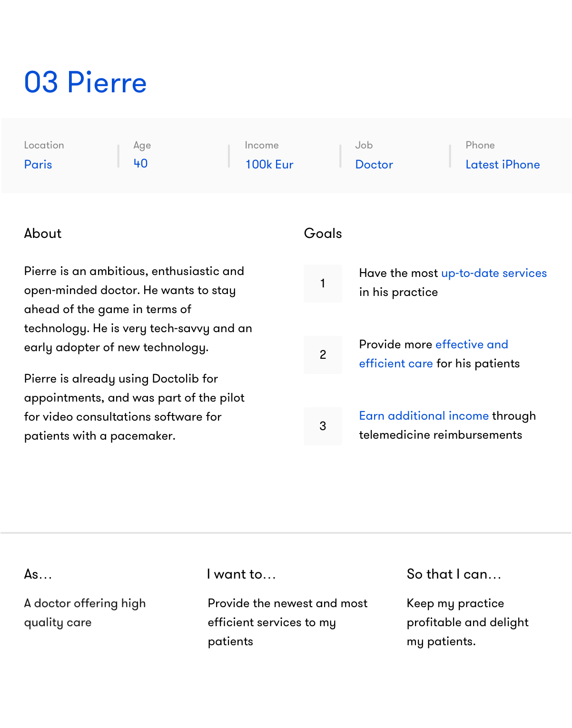Select the goal number 1 box
This screenshot has width=572, height=728.
tap(323, 284)
